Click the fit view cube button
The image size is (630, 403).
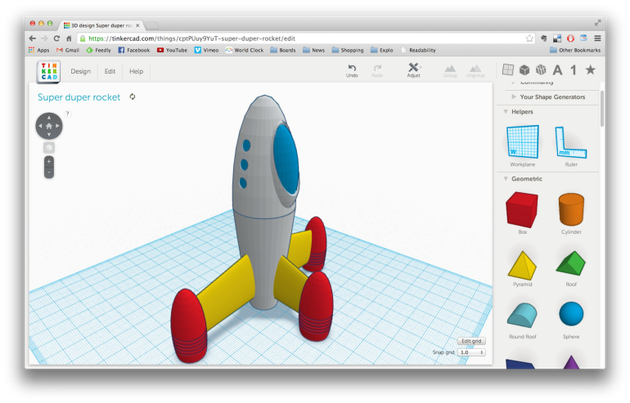(49, 148)
